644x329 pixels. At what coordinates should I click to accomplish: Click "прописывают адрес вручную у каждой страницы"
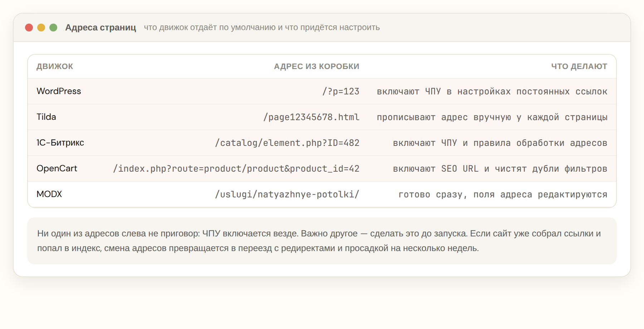pyautogui.click(x=492, y=117)
